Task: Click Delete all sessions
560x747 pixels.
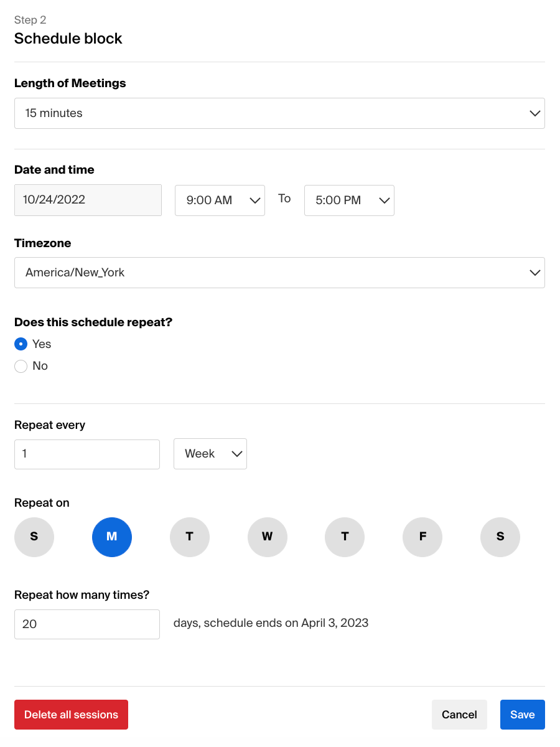Action: 71,714
